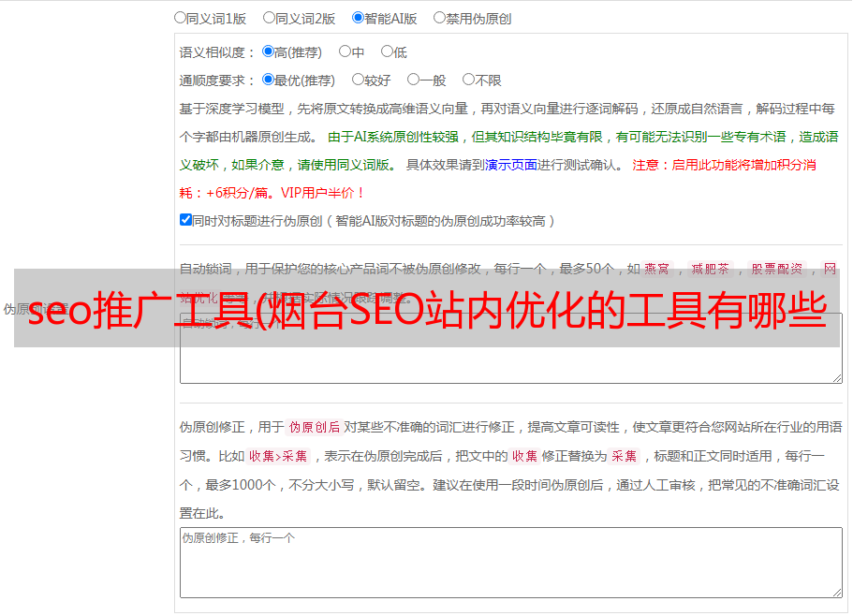Screen dimensions: 853x616
Task: Click resize handle of 伪原创修正 textarea
Action: pos(837,594)
